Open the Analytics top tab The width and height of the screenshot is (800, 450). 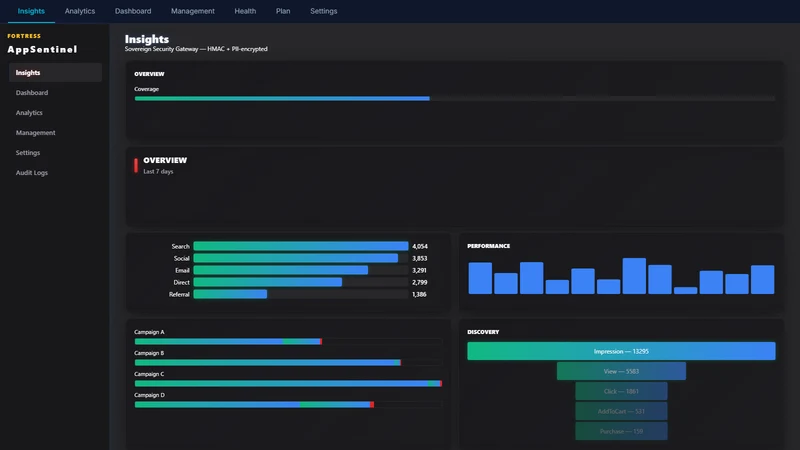tap(80, 11)
